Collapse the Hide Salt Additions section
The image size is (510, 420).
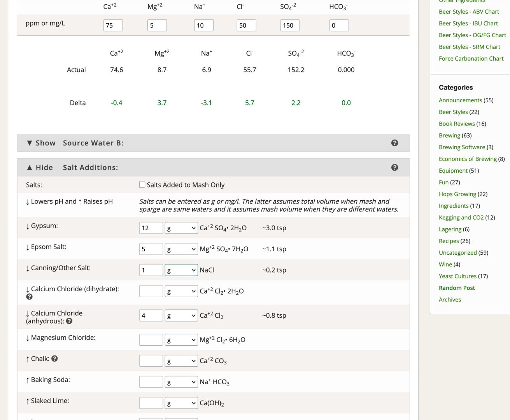pyautogui.click(x=40, y=168)
